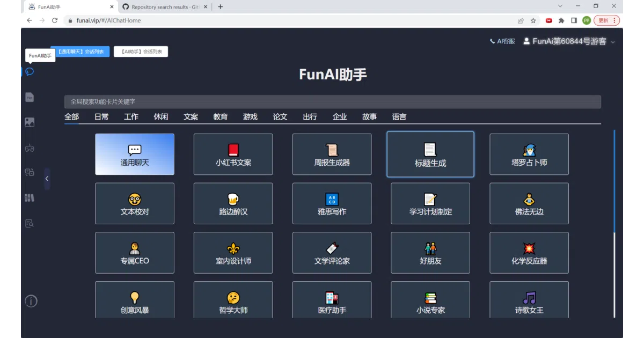Open the 小红书文案 card
Viewport: 644px width, 338px height.
[x=233, y=155]
